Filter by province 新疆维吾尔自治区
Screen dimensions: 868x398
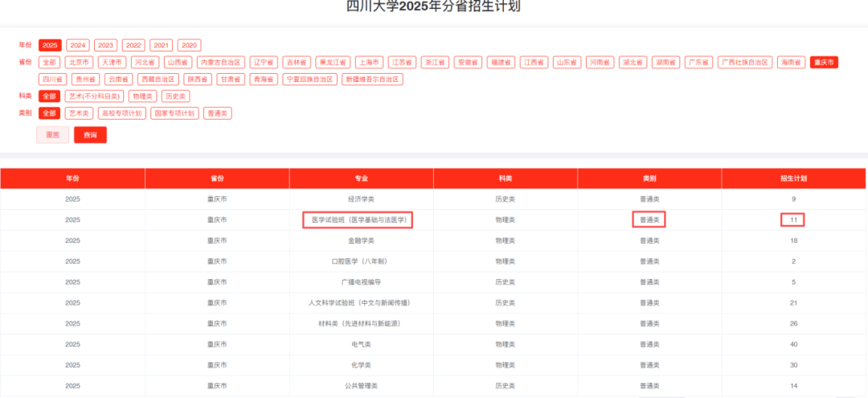(373, 80)
